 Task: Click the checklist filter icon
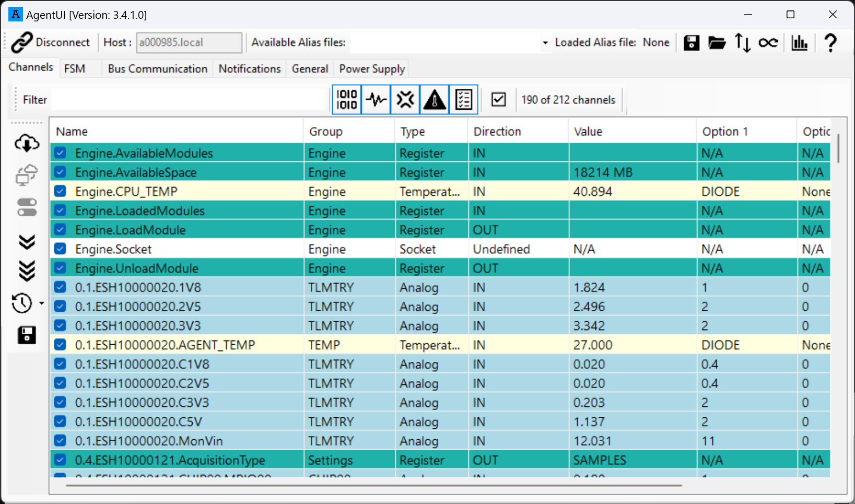(x=463, y=99)
